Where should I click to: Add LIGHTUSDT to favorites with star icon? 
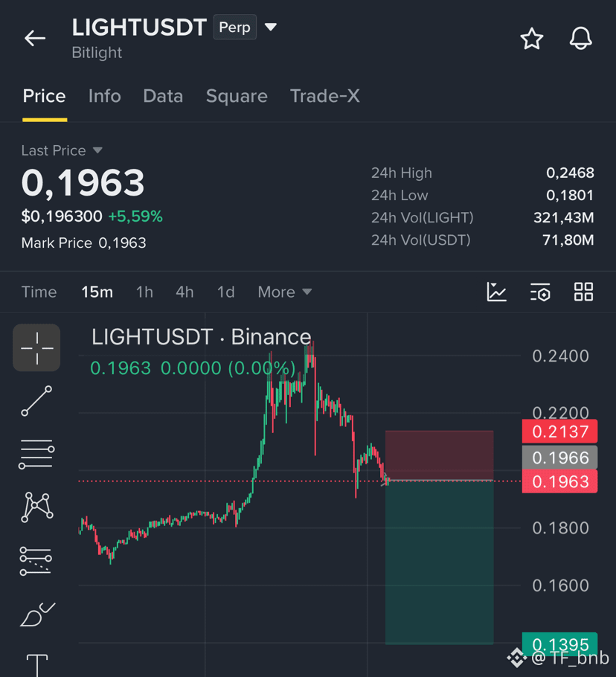pos(531,39)
